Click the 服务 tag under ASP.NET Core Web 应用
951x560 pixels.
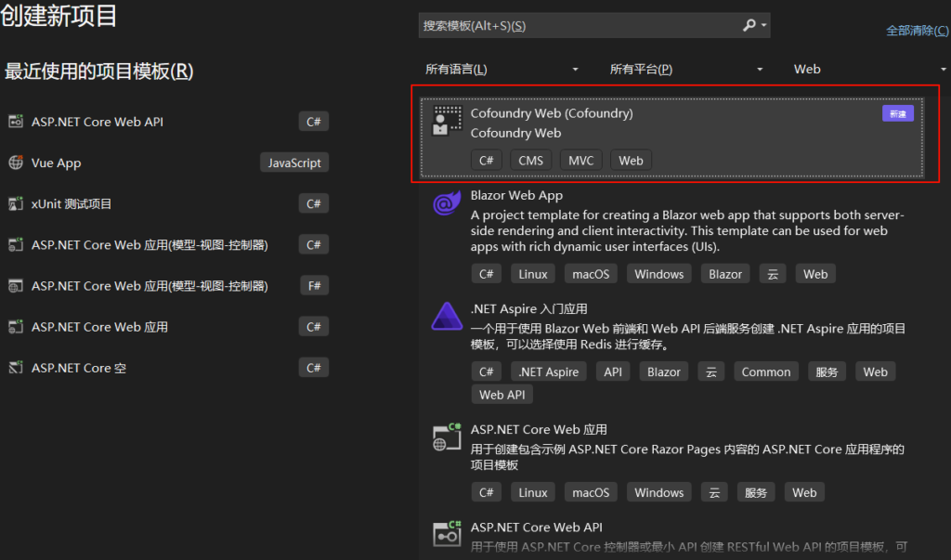[756, 492]
